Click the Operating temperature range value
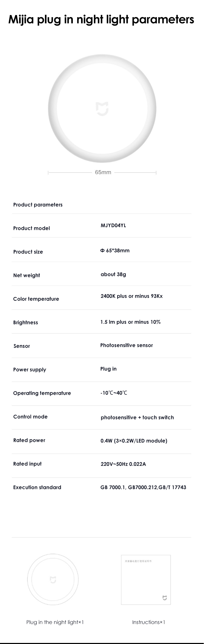Screen dimensions: 204x644 114,393
